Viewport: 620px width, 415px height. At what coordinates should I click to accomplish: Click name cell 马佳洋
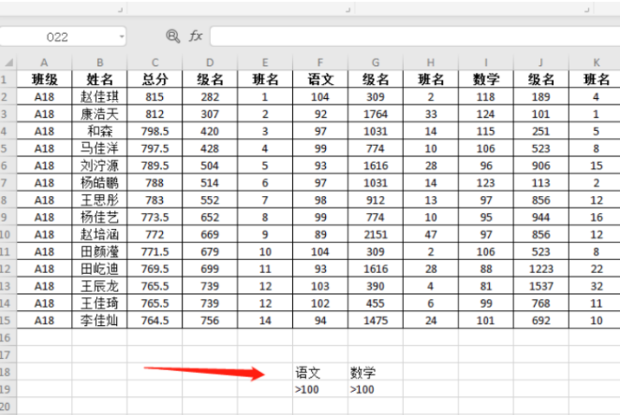(100, 148)
